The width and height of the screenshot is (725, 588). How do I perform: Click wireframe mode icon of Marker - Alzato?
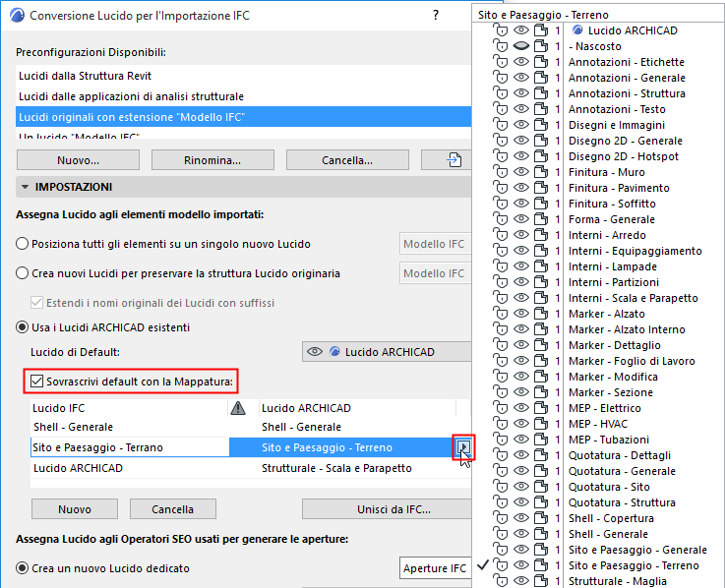point(541,313)
